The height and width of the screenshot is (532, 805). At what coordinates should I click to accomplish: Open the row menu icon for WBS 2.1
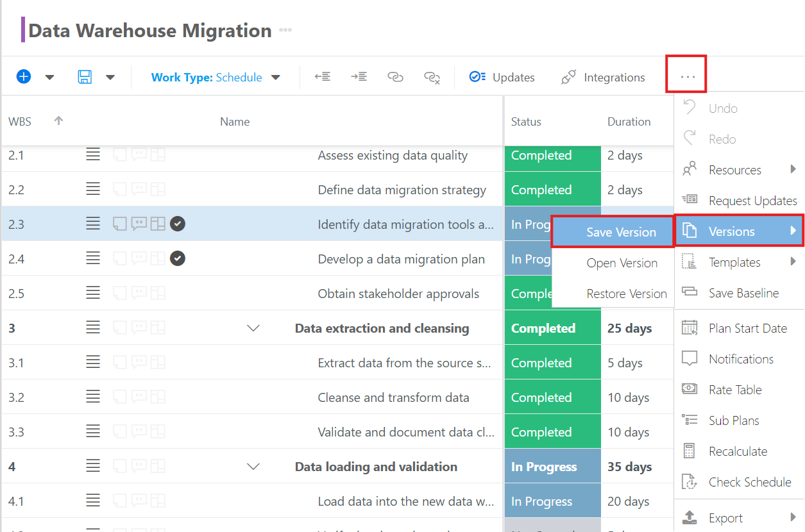93,154
